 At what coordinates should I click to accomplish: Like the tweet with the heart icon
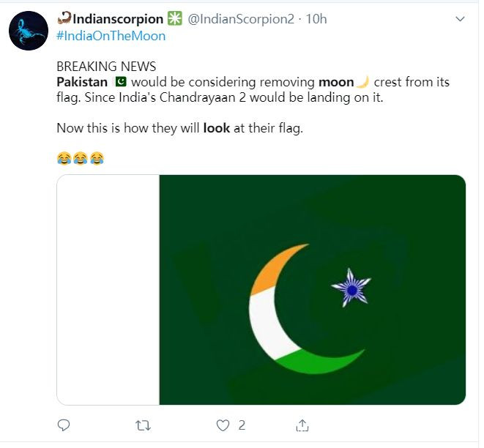(x=223, y=425)
